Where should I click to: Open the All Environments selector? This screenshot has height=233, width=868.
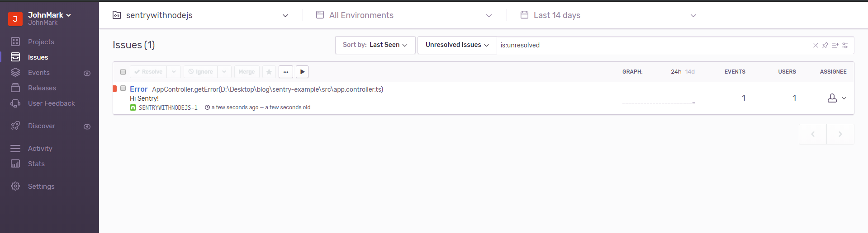point(404,15)
